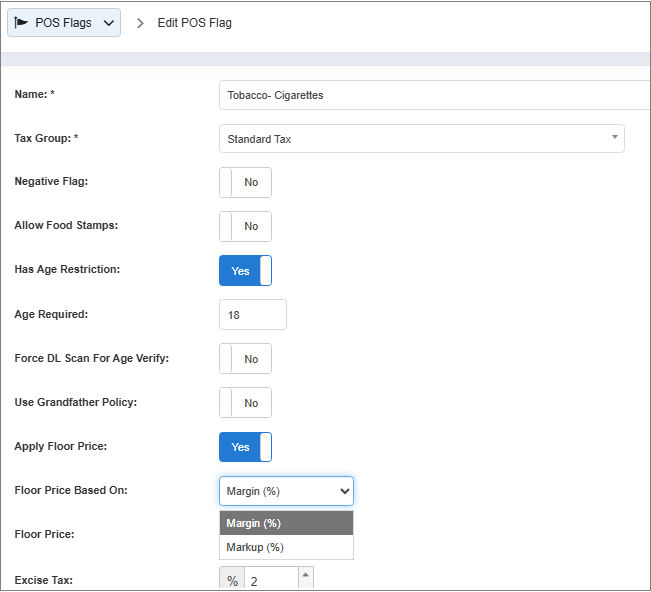Click the Name field with Tobacco- Cigarettes
The image size is (651, 592).
point(432,95)
